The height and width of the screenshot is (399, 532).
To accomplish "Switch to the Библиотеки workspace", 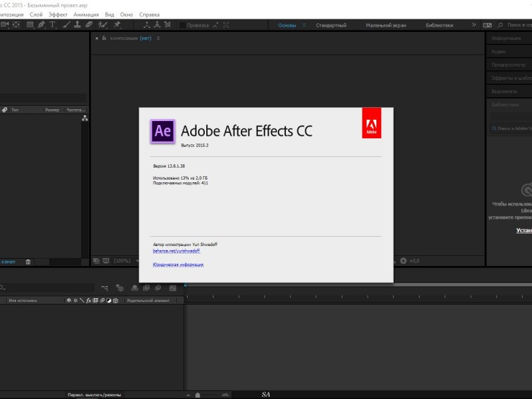I will 440,25.
